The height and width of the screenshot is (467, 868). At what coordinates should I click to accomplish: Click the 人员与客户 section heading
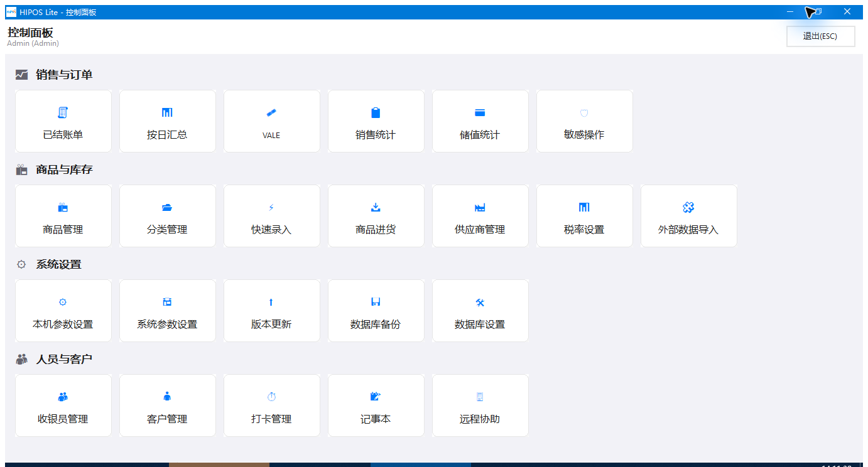64,359
